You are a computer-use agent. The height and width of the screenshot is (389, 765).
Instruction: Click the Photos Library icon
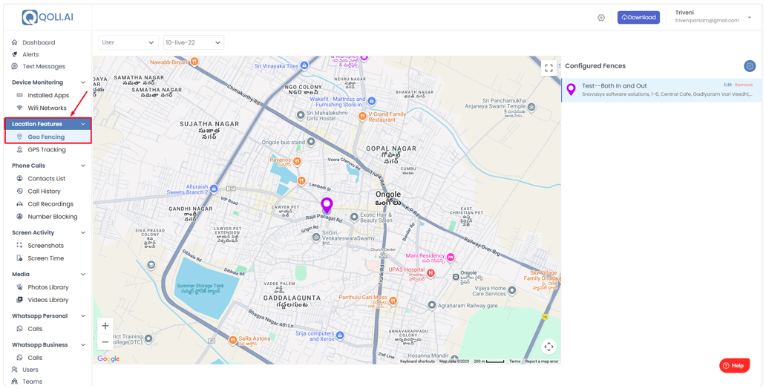(20, 287)
